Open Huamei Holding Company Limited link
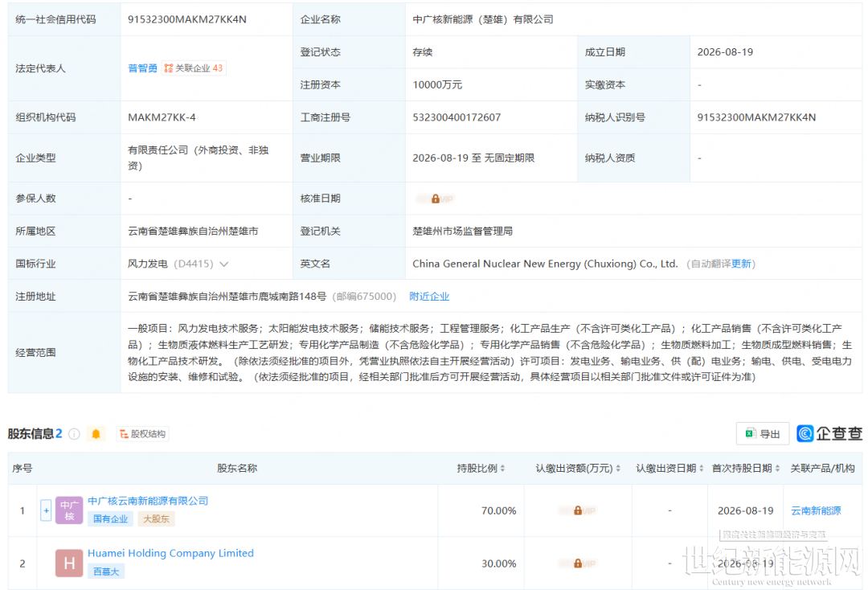This screenshot has height=590, width=868. 170,553
